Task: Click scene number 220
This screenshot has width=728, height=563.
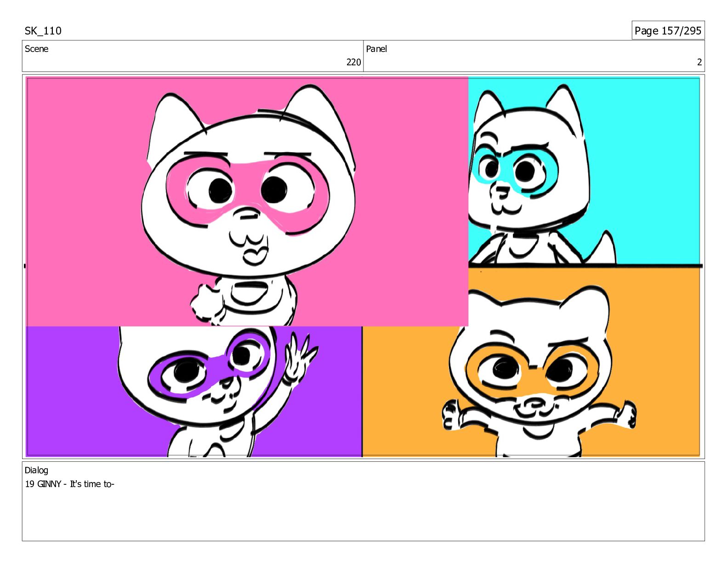Action: tap(353, 62)
